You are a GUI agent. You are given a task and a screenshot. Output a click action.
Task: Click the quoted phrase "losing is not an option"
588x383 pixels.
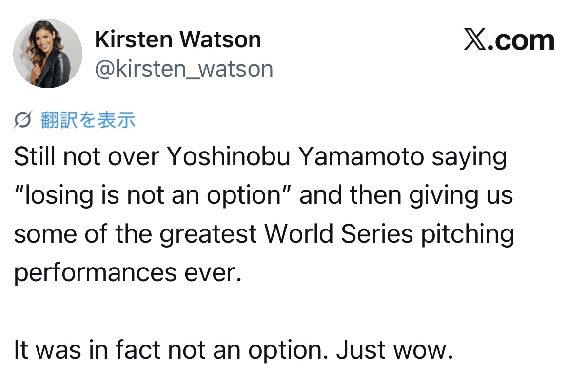pyautogui.click(x=152, y=195)
